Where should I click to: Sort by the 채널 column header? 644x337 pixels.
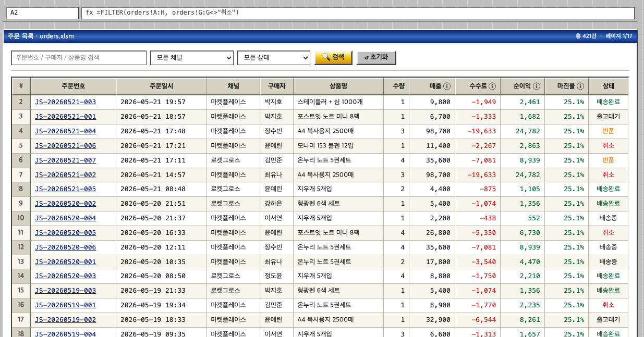pos(233,86)
